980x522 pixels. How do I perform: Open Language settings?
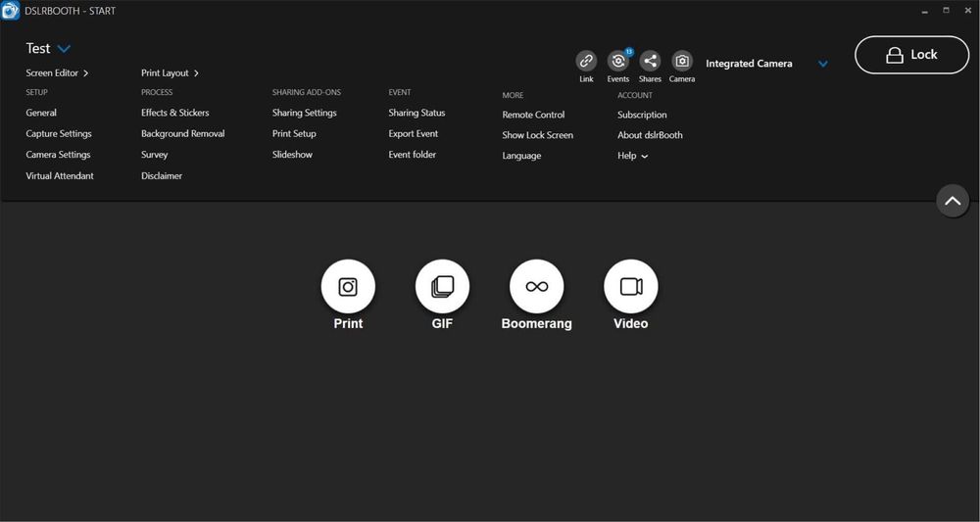522,156
